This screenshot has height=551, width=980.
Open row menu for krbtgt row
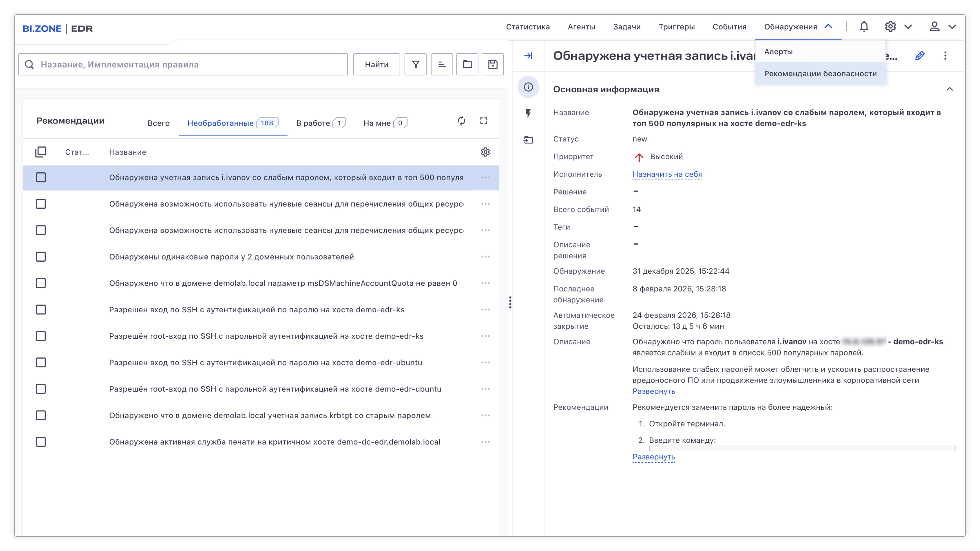[485, 416]
